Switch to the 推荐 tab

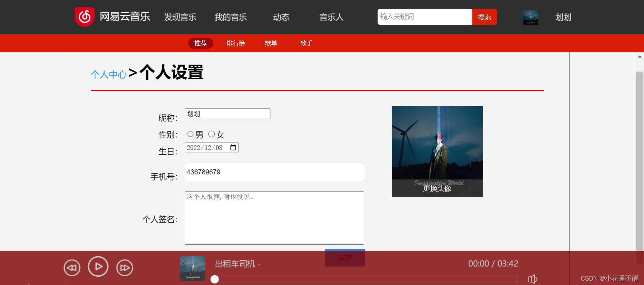[201, 43]
